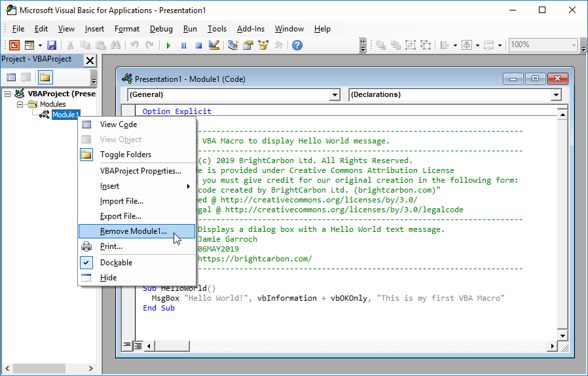This screenshot has width=588, height=376.
Task: Toggle Design Mode icon in the toolbar
Action: (x=213, y=45)
